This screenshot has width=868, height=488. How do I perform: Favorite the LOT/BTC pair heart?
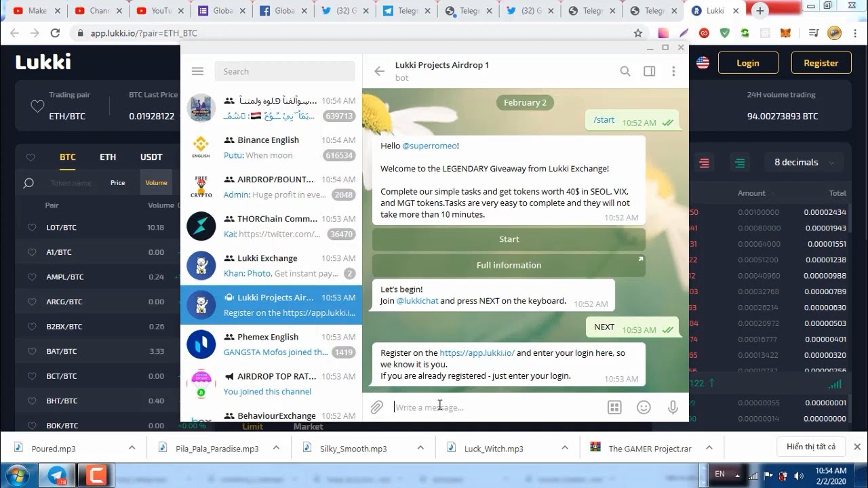pyautogui.click(x=32, y=228)
